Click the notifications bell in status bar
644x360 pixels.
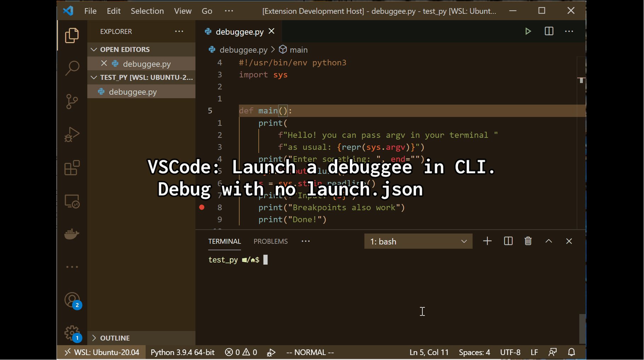571,352
